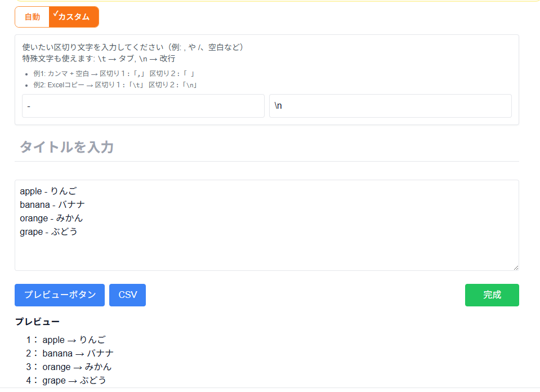Click the プレビューボタン button
The height and width of the screenshot is (392, 540).
coord(59,295)
